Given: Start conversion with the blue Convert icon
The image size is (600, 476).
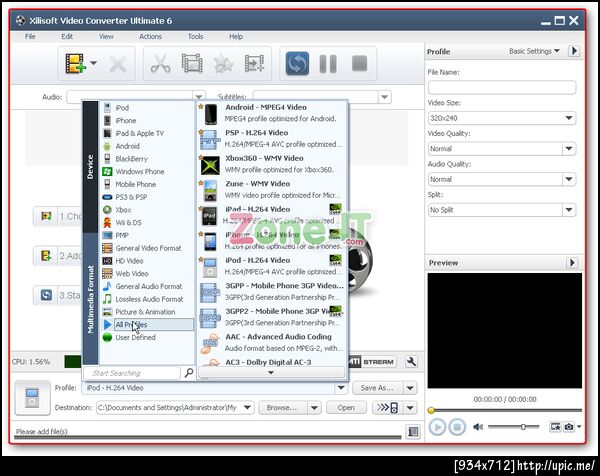Looking at the screenshot, I should [x=297, y=64].
